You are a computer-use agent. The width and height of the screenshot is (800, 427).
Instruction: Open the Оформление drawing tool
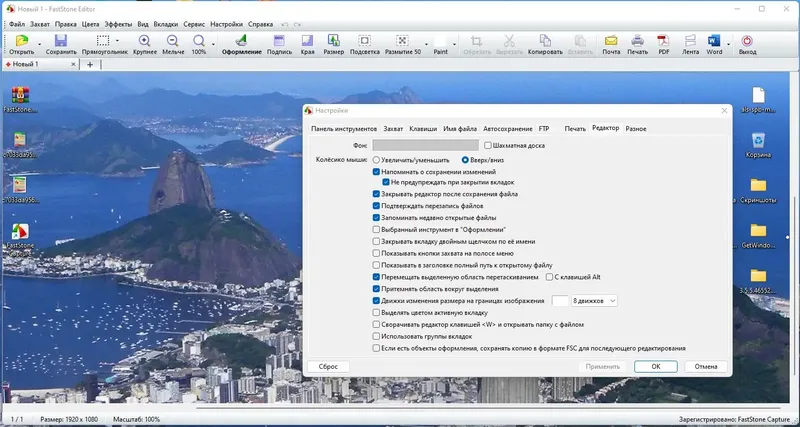click(241, 42)
